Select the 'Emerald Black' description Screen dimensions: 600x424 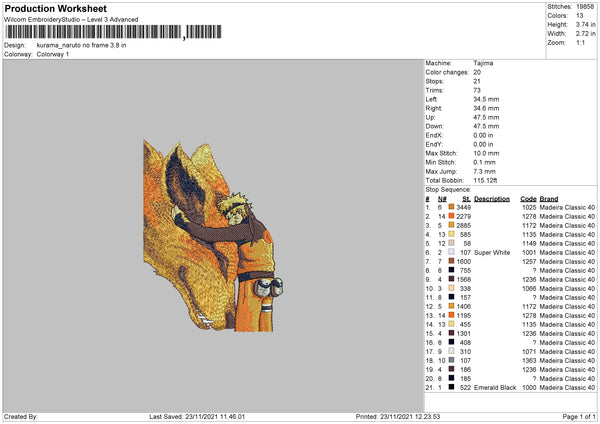[x=495, y=387]
